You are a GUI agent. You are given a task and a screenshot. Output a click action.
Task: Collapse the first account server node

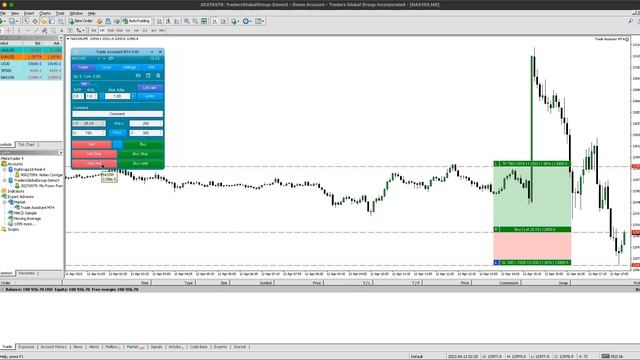(5, 169)
